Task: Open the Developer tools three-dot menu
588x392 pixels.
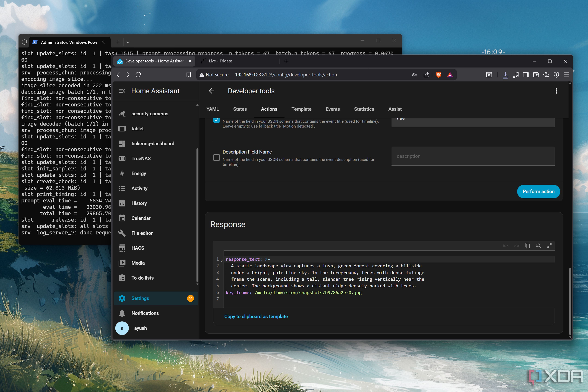Action: [x=556, y=91]
